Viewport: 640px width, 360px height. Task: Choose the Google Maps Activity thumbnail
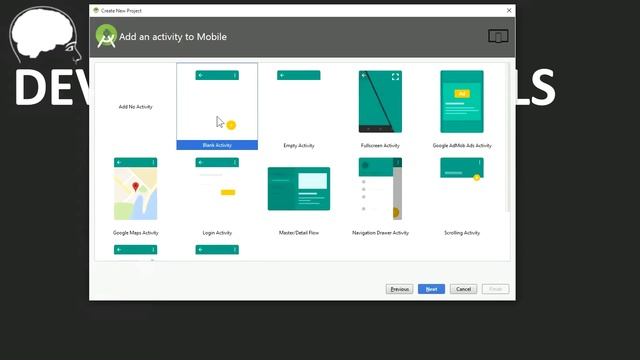tap(135, 189)
